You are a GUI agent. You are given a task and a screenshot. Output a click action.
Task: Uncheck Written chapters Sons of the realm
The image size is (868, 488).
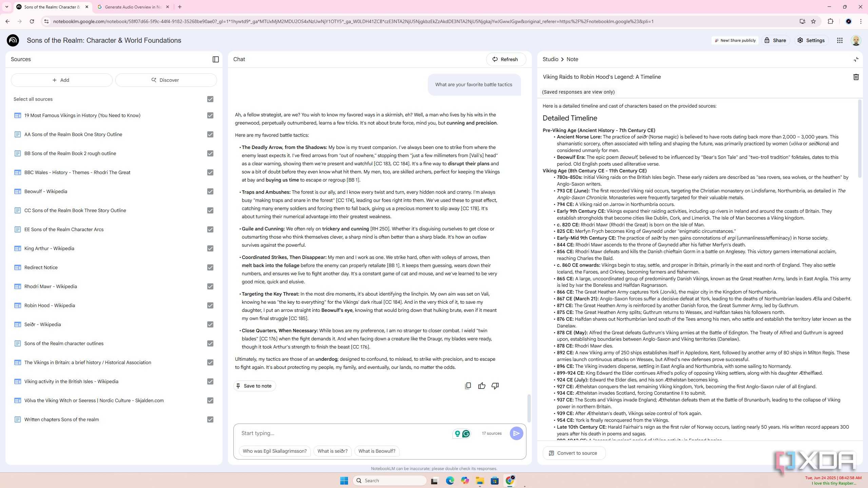click(210, 419)
